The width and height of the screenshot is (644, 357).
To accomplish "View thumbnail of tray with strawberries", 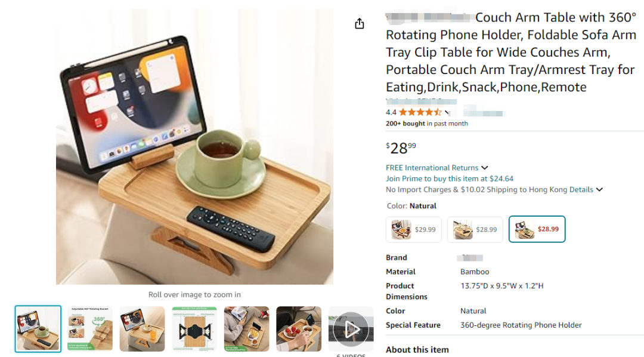I will pyautogui.click(x=299, y=329).
